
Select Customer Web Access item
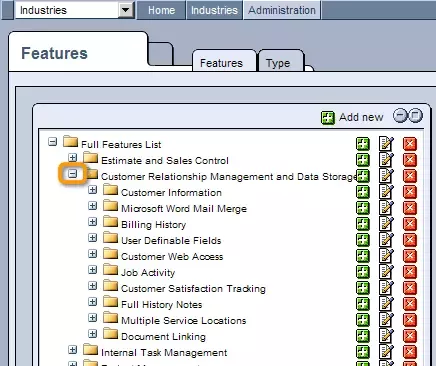[172, 256]
